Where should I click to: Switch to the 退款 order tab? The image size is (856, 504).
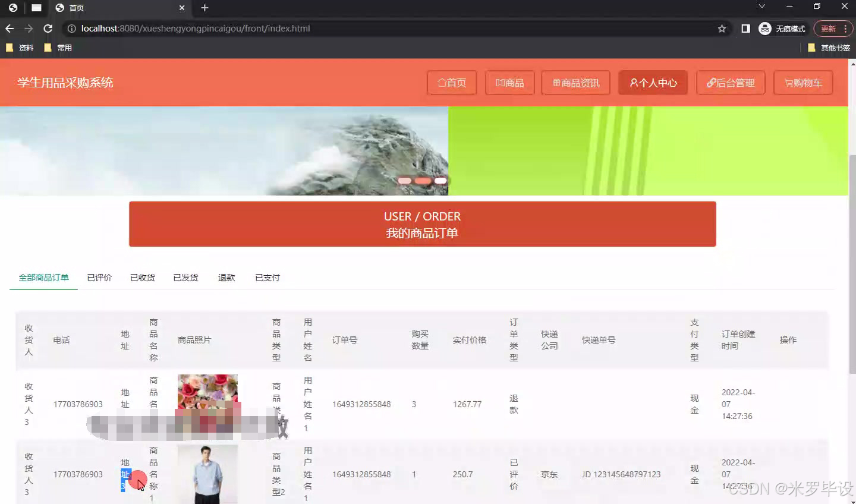click(x=226, y=277)
